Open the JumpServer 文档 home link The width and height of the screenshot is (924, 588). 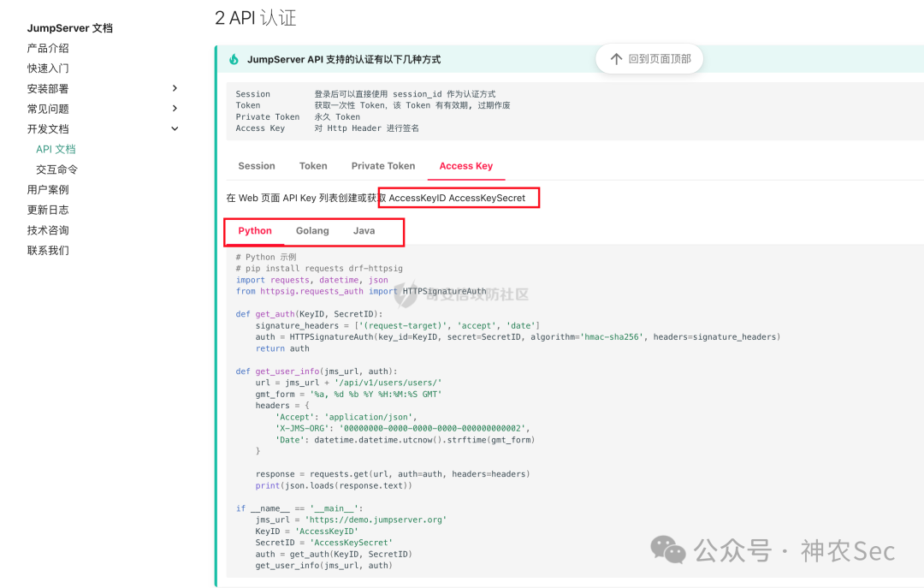coord(69,27)
